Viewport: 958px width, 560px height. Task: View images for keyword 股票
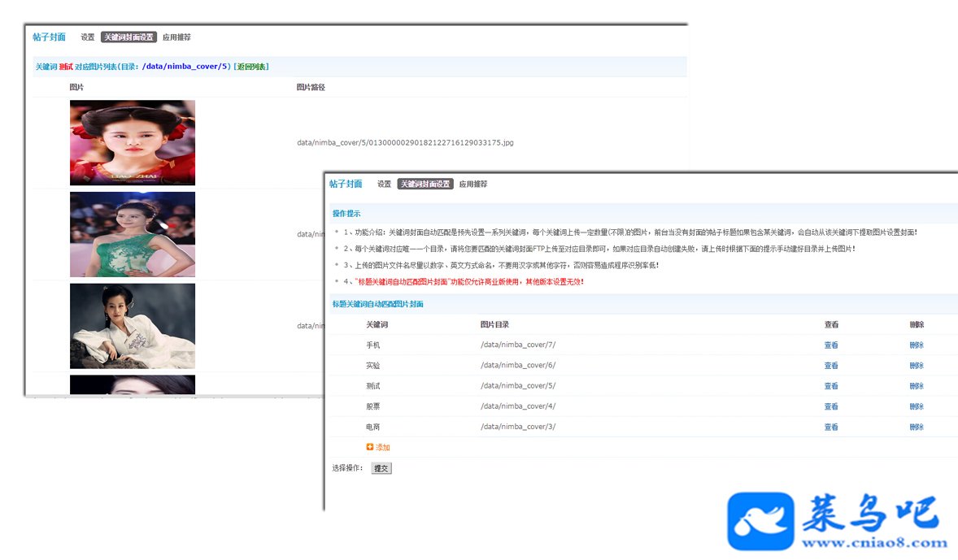(x=831, y=406)
